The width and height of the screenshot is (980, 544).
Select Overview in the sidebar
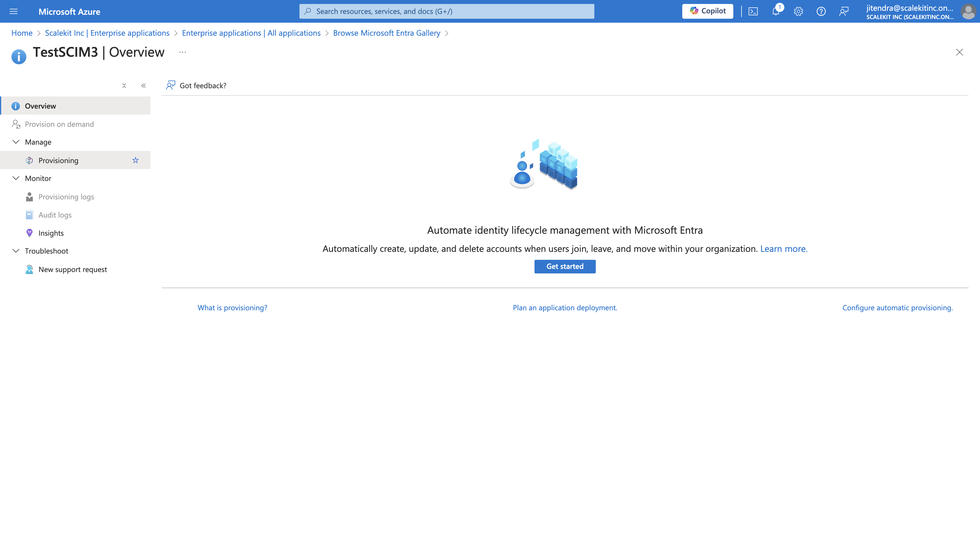[x=75, y=106]
